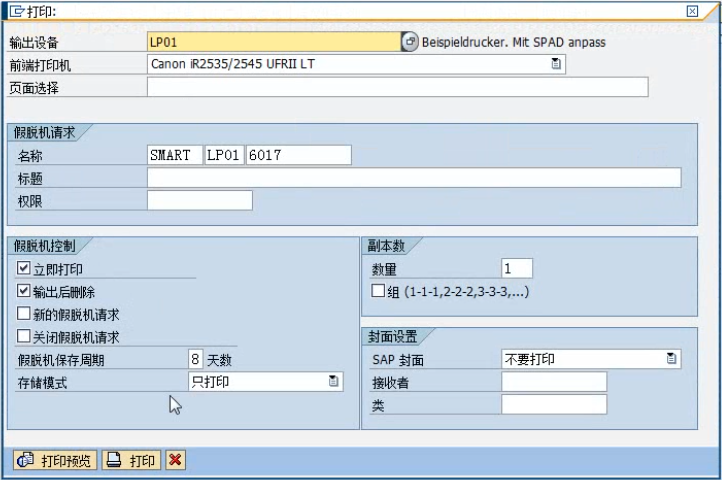Expand the 存储模式 dropdown list

click(x=333, y=381)
